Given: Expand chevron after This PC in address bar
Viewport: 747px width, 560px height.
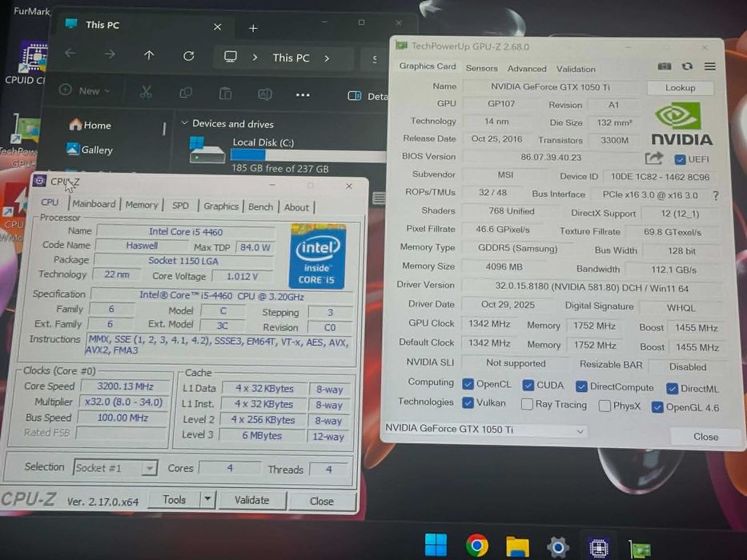Looking at the screenshot, I should pyautogui.click(x=327, y=58).
